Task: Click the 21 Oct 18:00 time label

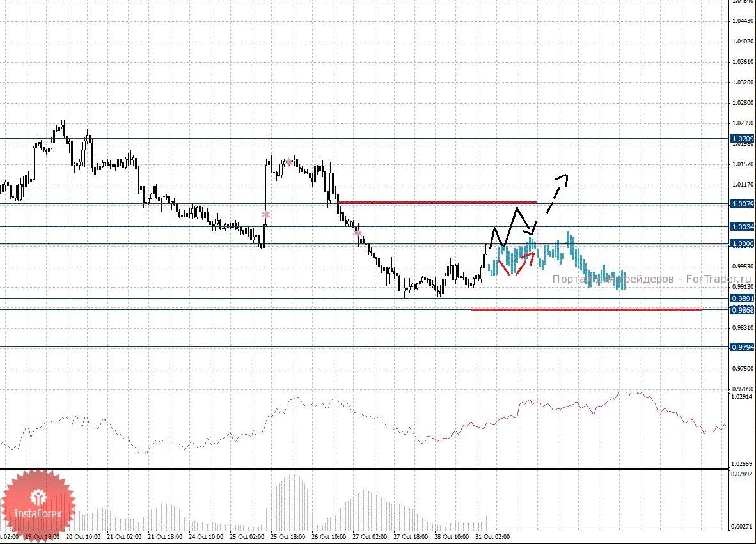Action: pyautogui.click(x=165, y=537)
